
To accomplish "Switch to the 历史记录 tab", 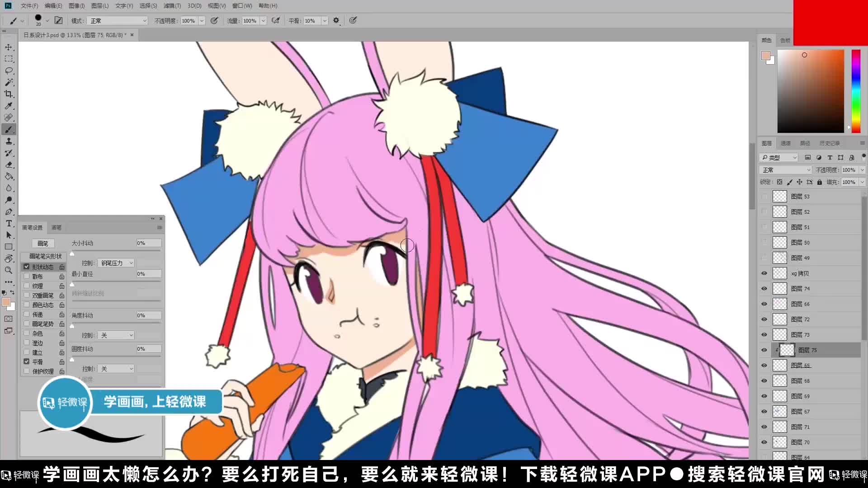I will coord(829,143).
